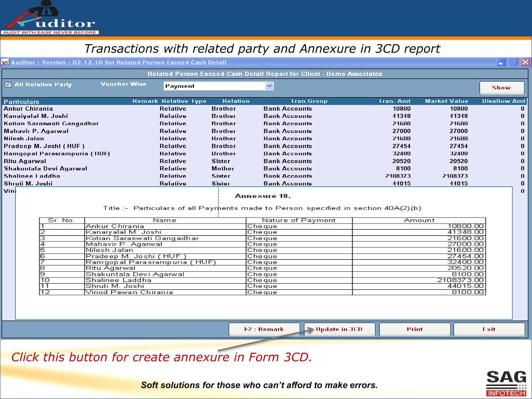The image size is (532, 399).
Task: Select the Kanaiyalal M. Joshi grid row
Action: pos(264,116)
